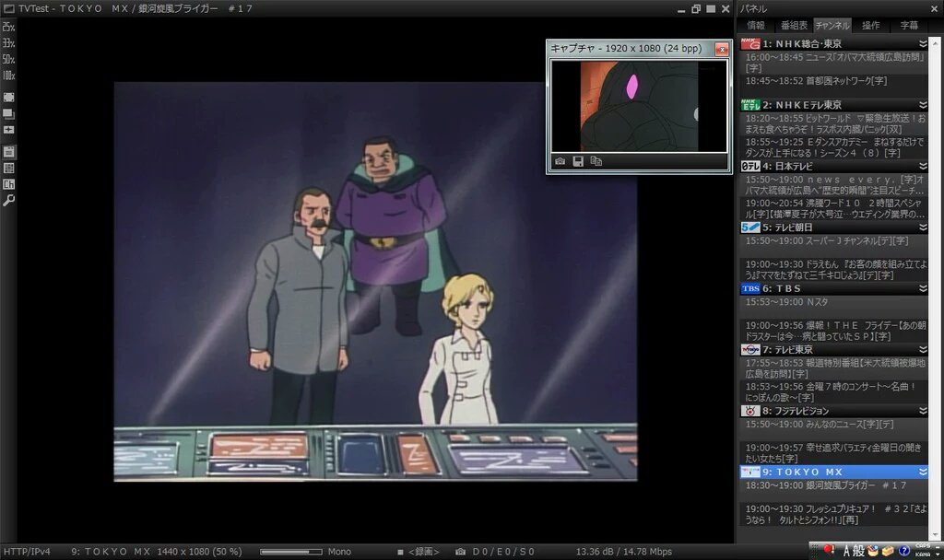Click the fullscreen icon in the sidebar

pos(8,97)
